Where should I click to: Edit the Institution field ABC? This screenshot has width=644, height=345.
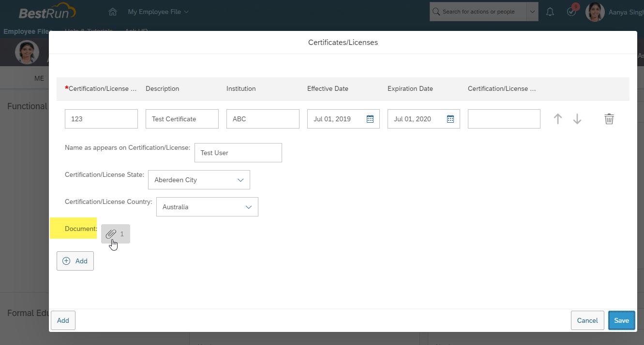(x=263, y=119)
